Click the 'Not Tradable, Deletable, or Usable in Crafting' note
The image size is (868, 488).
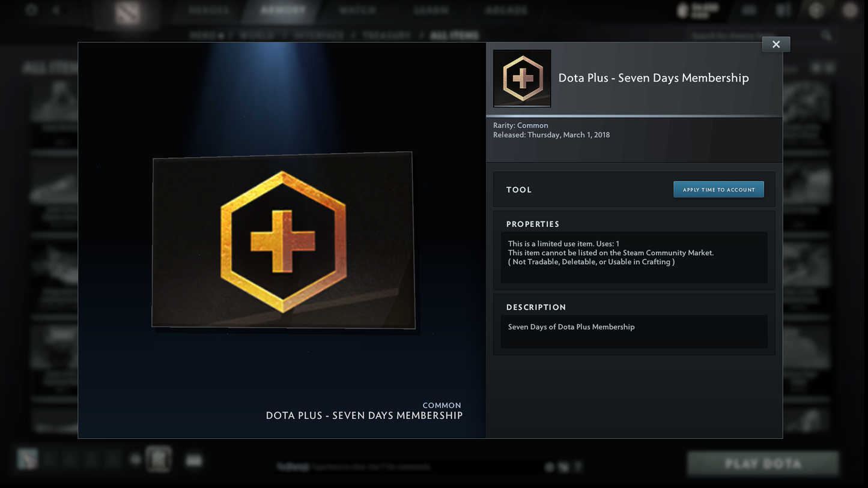pyautogui.click(x=591, y=262)
